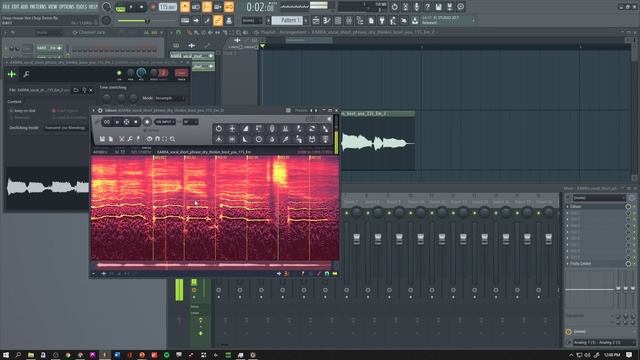Click the save project icon in top toolbar
The height and width of the screenshot is (360, 640).
pyautogui.click(x=438, y=7)
